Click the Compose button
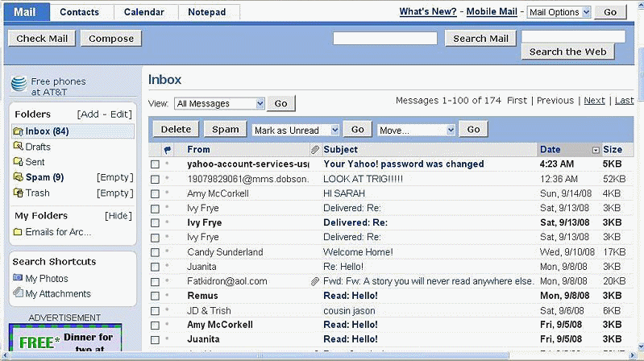The width and height of the screenshot is (644, 361). pyautogui.click(x=111, y=38)
